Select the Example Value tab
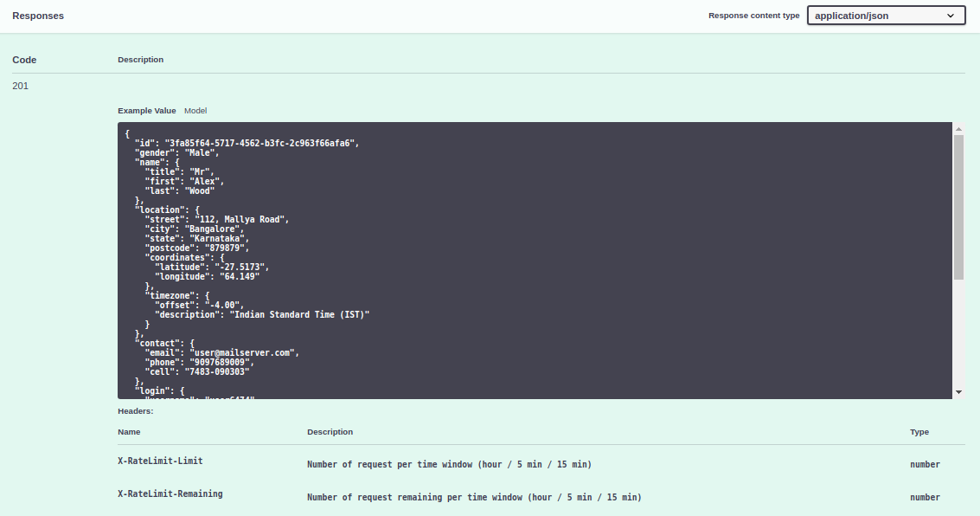Screen dimensions: 980x516 coord(147,111)
